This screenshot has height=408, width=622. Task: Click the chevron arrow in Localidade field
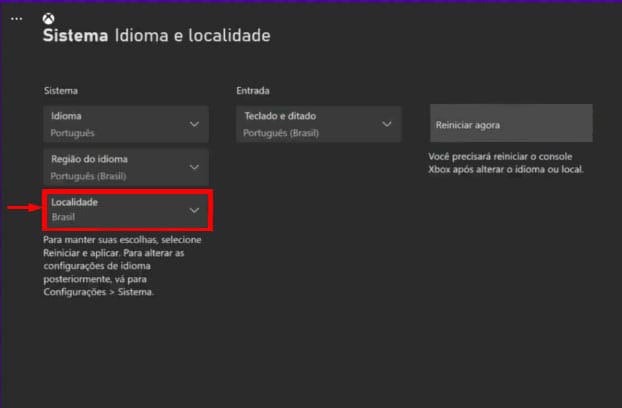tap(194, 210)
